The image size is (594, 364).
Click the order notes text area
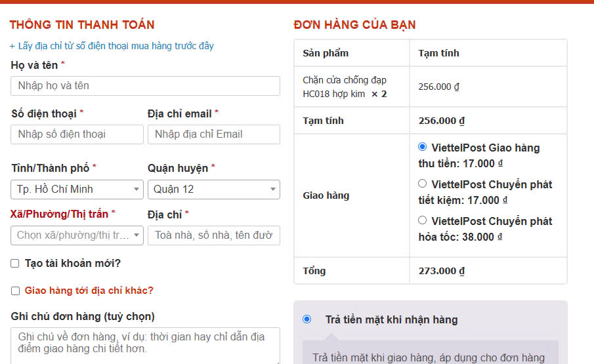pos(145,344)
